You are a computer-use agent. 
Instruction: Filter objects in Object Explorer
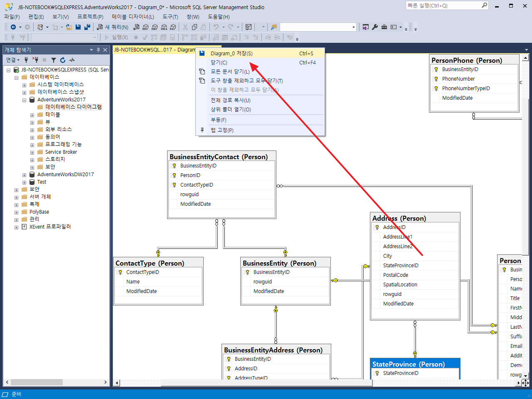pos(53,60)
